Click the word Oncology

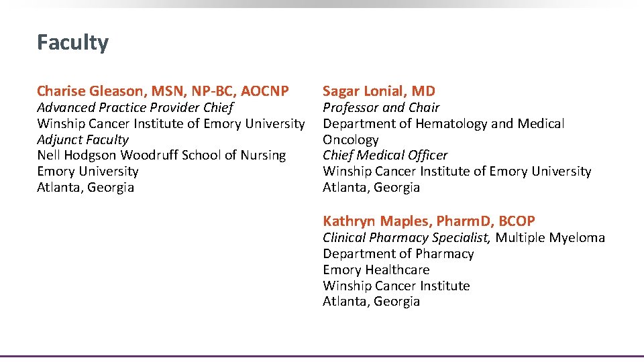tap(351, 139)
